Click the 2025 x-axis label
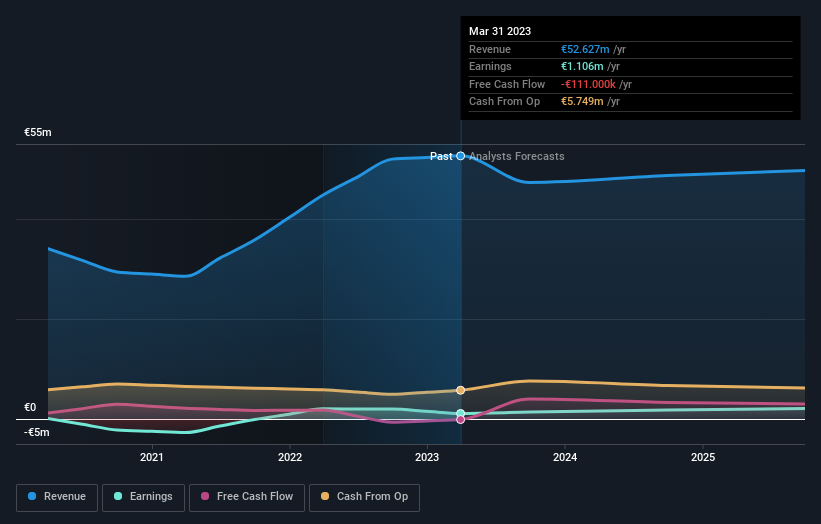This screenshot has width=821, height=524. tap(703, 458)
